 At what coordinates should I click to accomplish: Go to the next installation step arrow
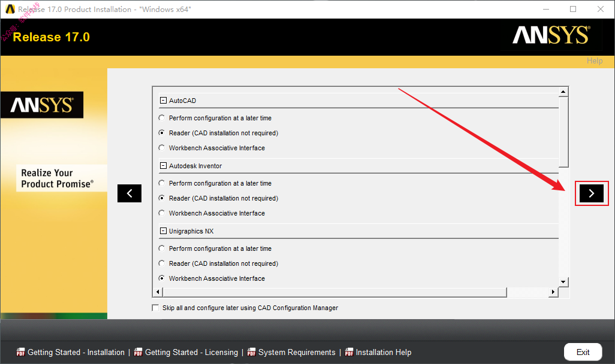(592, 193)
